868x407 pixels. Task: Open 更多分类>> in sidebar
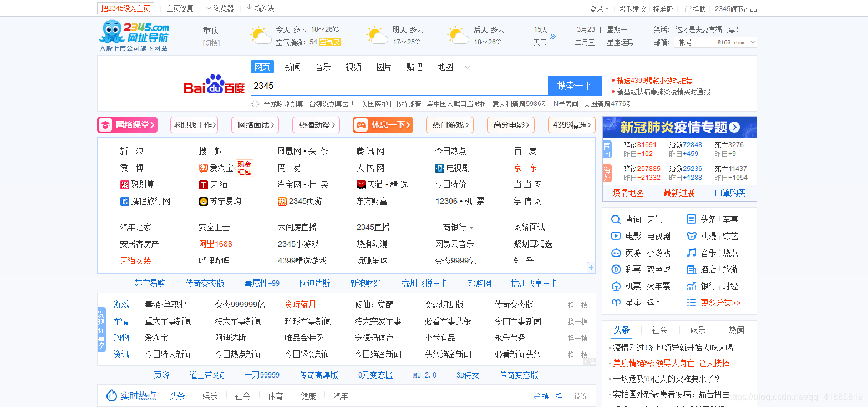pos(720,303)
